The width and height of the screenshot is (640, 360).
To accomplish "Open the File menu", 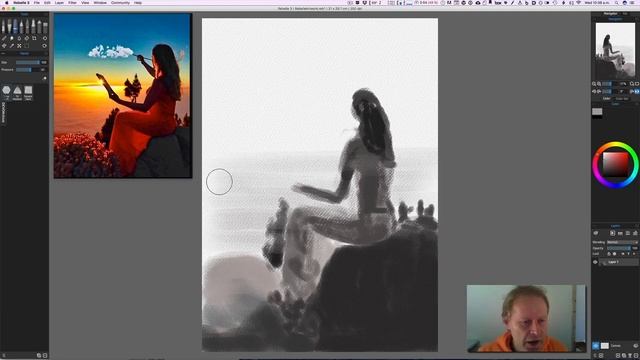I will click(37, 2).
